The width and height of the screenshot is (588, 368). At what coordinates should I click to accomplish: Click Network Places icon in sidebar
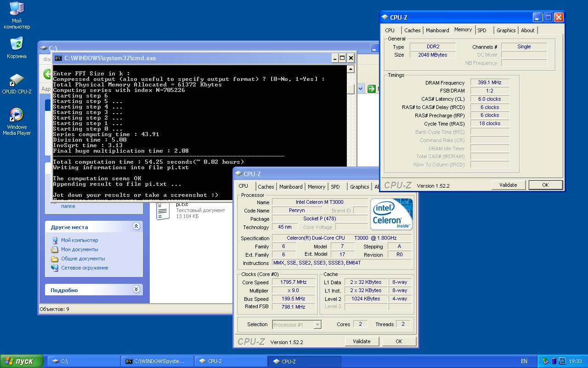(55, 268)
